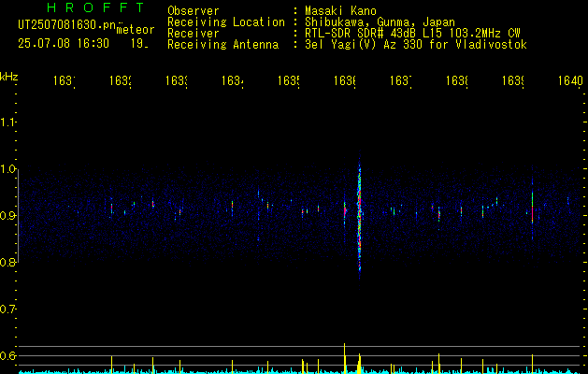This screenshot has width=588, height=374.
Task: Click the 'Observer' field label
Action: pyautogui.click(x=194, y=10)
